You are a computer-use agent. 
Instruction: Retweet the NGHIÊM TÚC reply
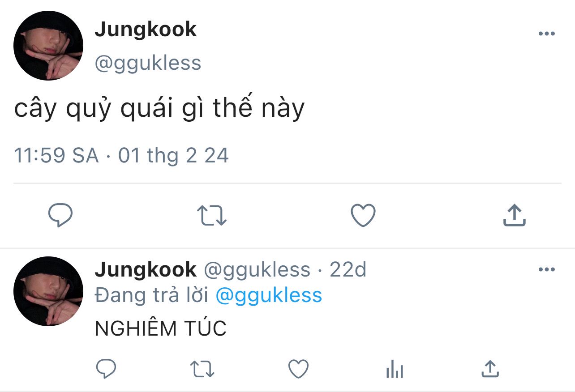coord(202,369)
